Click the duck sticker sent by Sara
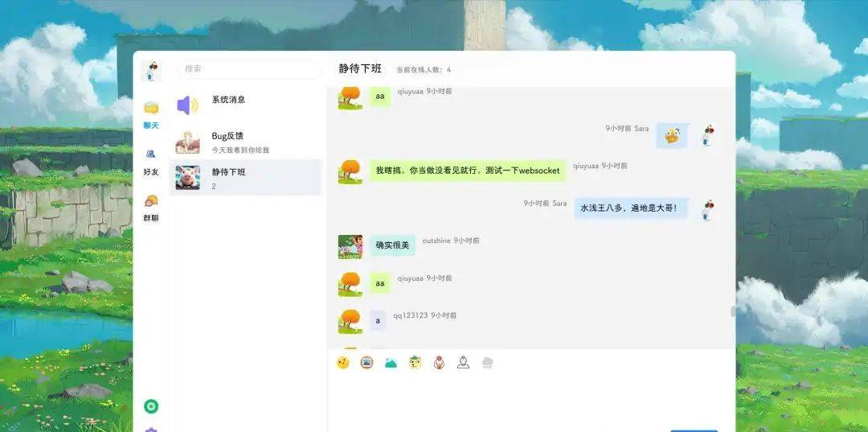The height and width of the screenshot is (432, 868). point(672,136)
